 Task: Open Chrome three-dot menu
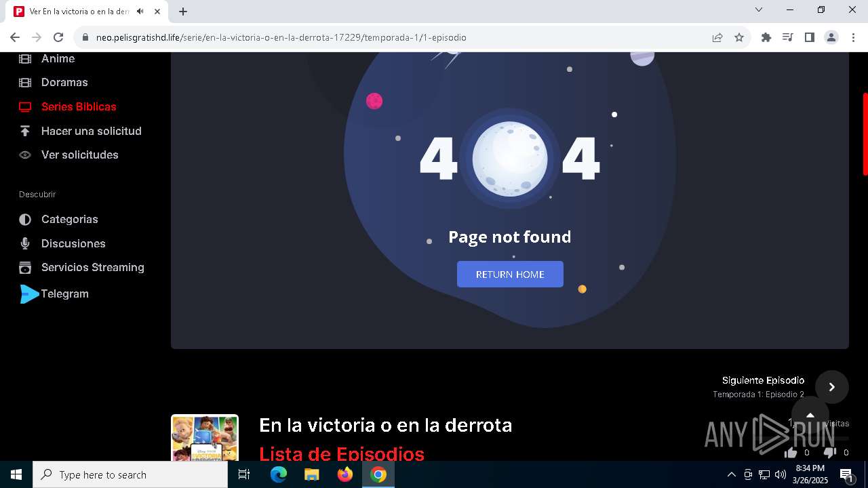[x=853, y=37]
